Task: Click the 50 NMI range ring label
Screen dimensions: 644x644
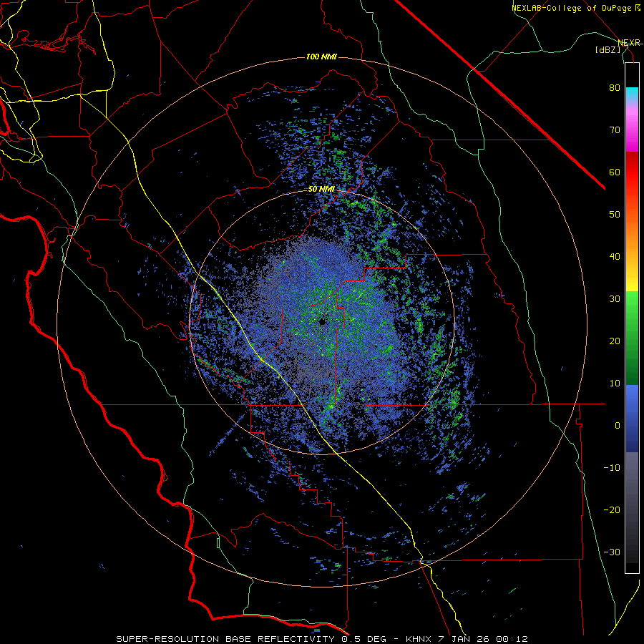Action: pyautogui.click(x=321, y=190)
